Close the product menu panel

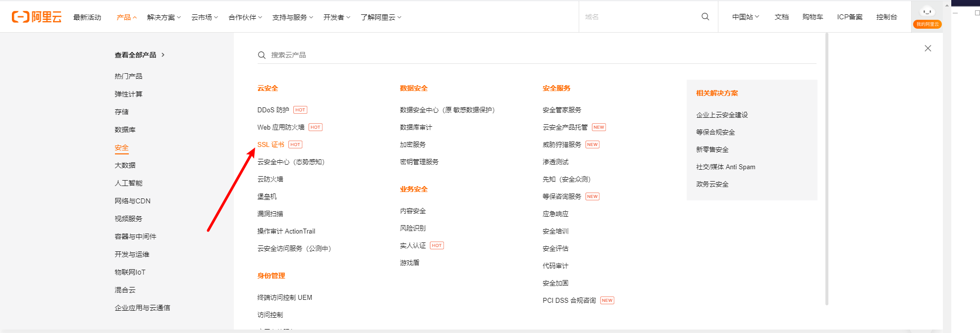tap(927, 48)
